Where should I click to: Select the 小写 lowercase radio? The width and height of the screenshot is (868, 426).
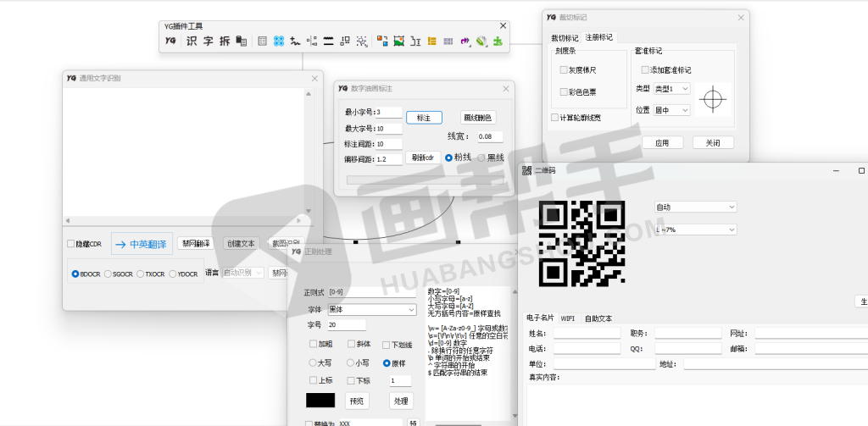point(350,363)
